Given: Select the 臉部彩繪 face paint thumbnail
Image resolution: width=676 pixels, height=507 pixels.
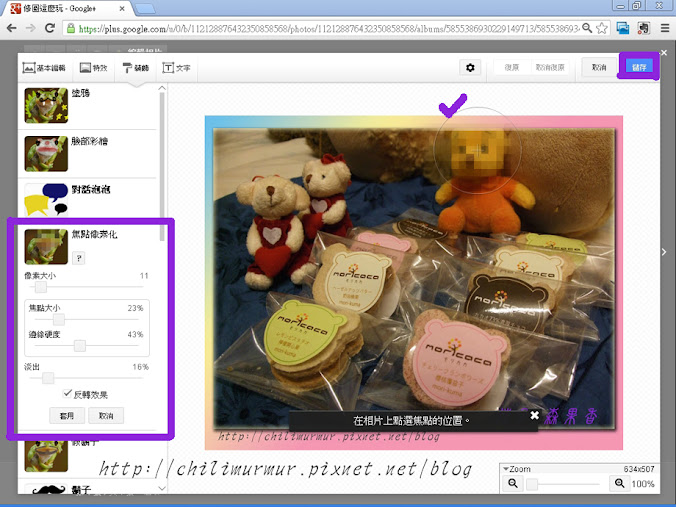Looking at the screenshot, I should (x=46, y=153).
